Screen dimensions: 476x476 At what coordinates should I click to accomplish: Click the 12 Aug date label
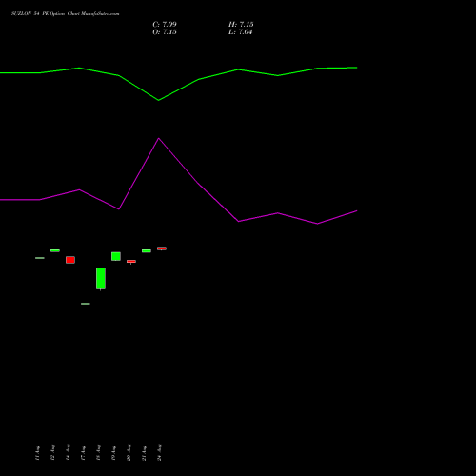point(52,452)
